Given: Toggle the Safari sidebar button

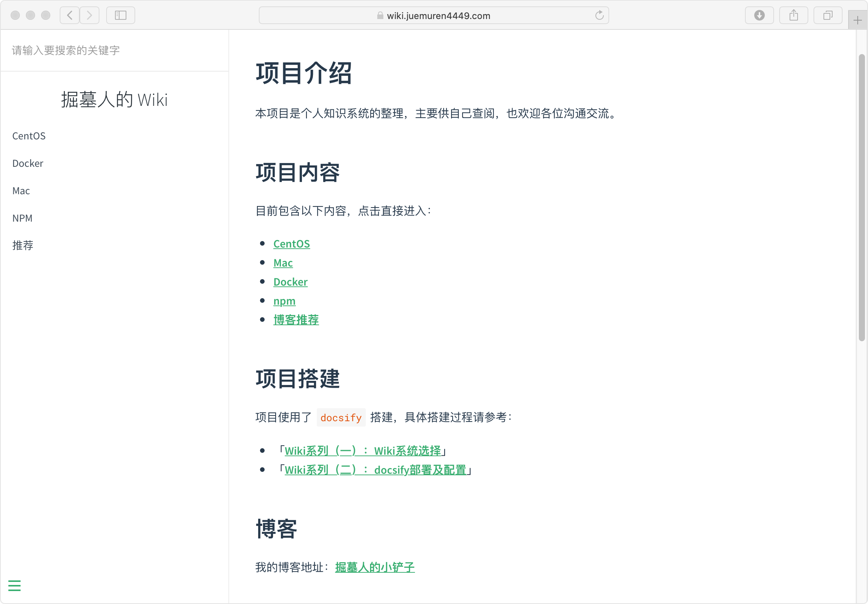Looking at the screenshot, I should coord(121,15).
